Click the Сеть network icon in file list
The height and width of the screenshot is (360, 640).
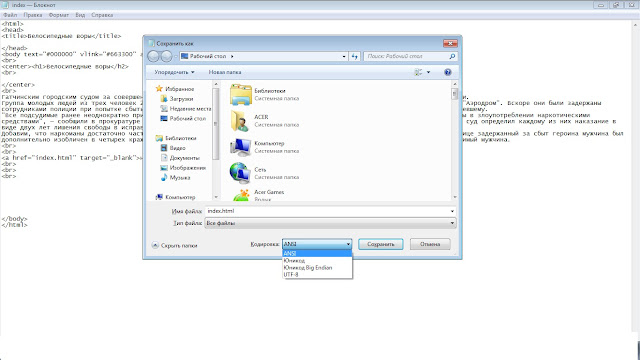click(x=240, y=173)
